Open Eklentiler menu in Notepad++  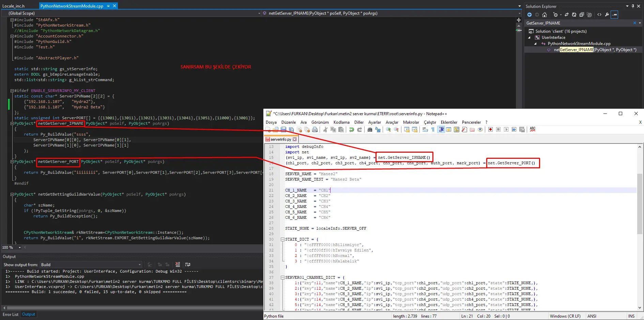pos(449,122)
